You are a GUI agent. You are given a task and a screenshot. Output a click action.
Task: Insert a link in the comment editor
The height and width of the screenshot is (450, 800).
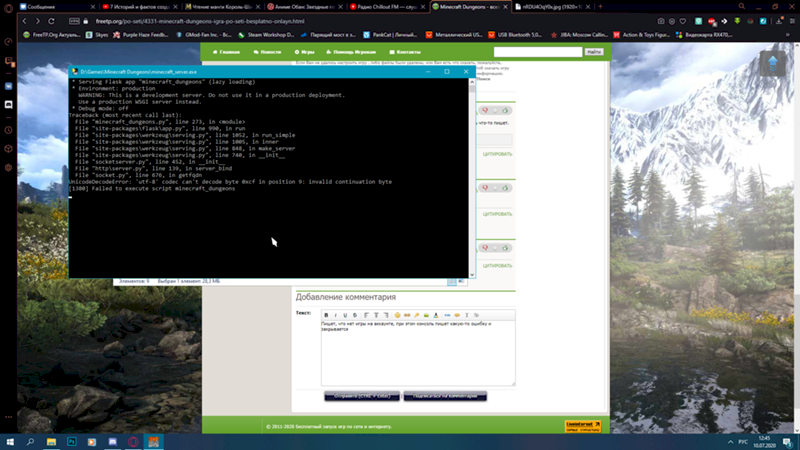click(x=407, y=315)
